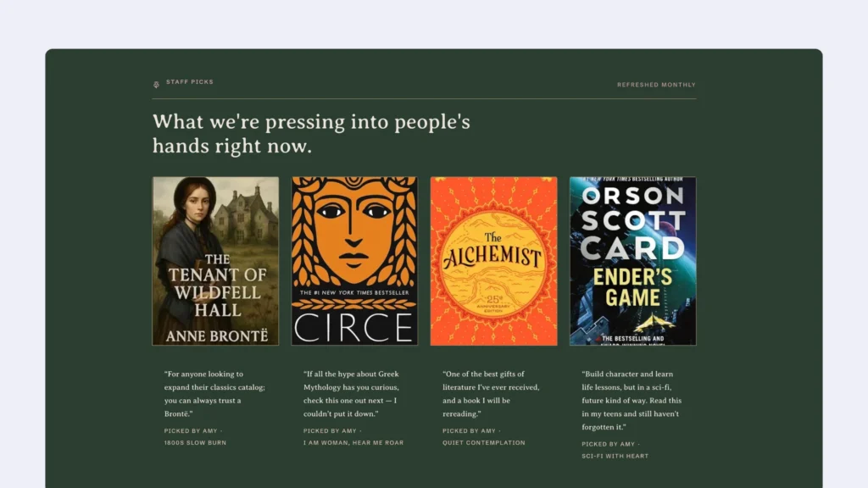Click the "1800S SLOW BURN" tag

point(195,442)
